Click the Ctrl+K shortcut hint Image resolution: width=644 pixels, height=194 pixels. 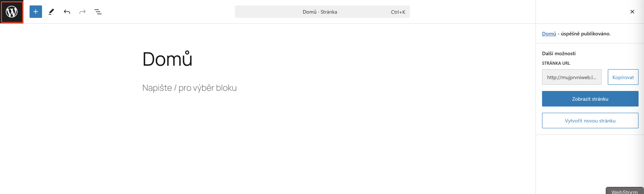(x=398, y=12)
